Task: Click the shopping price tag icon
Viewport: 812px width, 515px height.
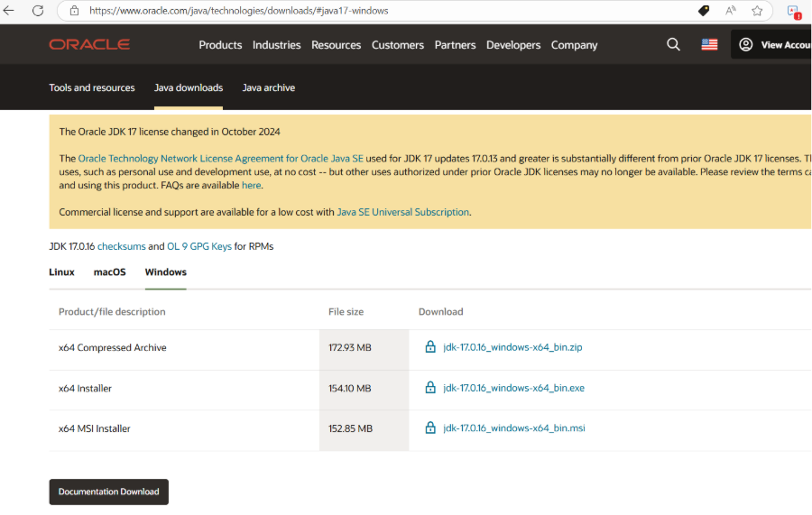Action: tap(704, 11)
